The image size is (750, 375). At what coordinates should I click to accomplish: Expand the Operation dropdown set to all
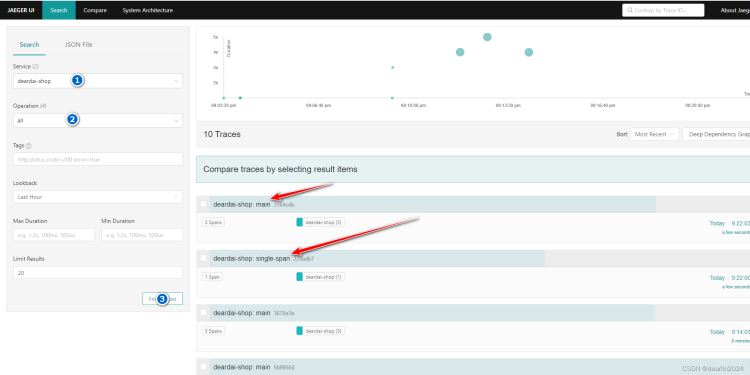pos(98,121)
